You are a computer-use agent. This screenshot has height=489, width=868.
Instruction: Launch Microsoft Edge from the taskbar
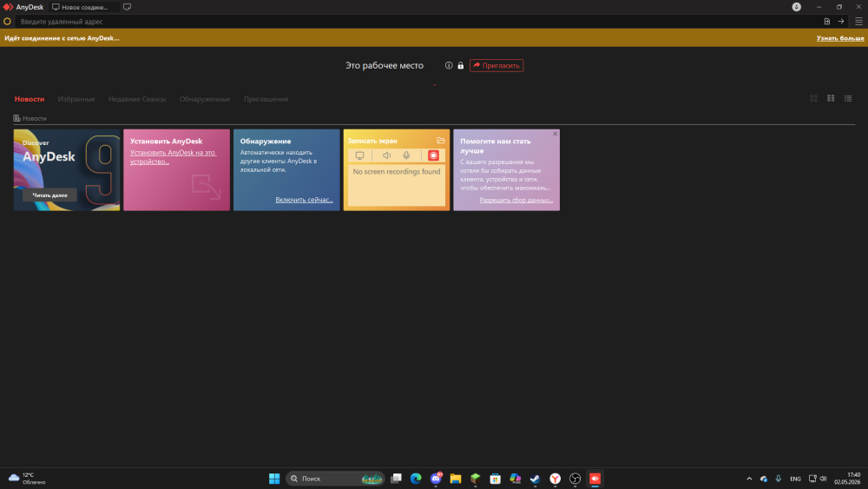click(416, 479)
